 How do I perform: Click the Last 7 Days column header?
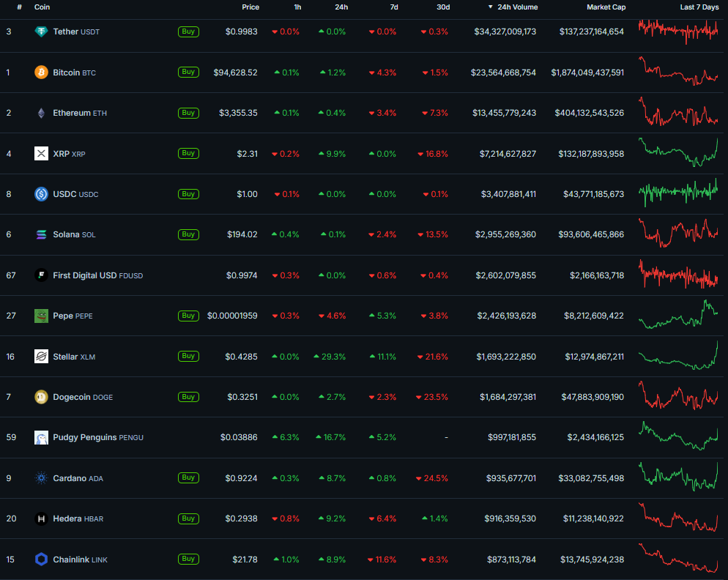tap(699, 7)
